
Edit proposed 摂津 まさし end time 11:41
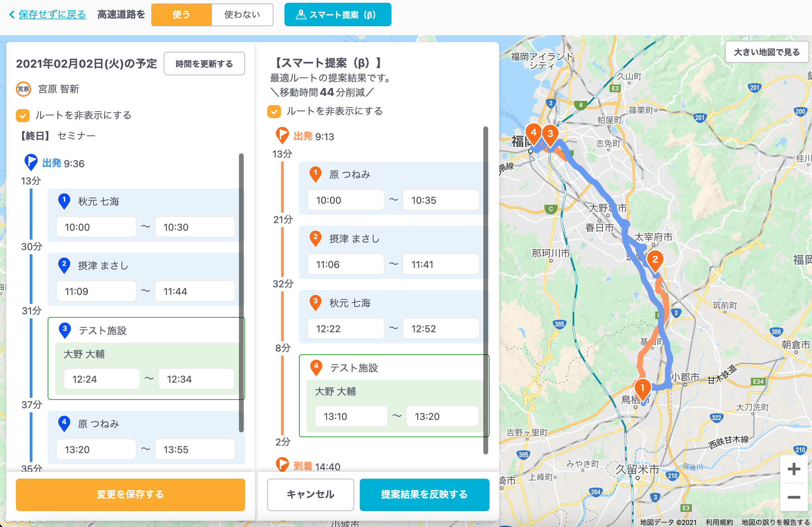click(x=441, y=265)
